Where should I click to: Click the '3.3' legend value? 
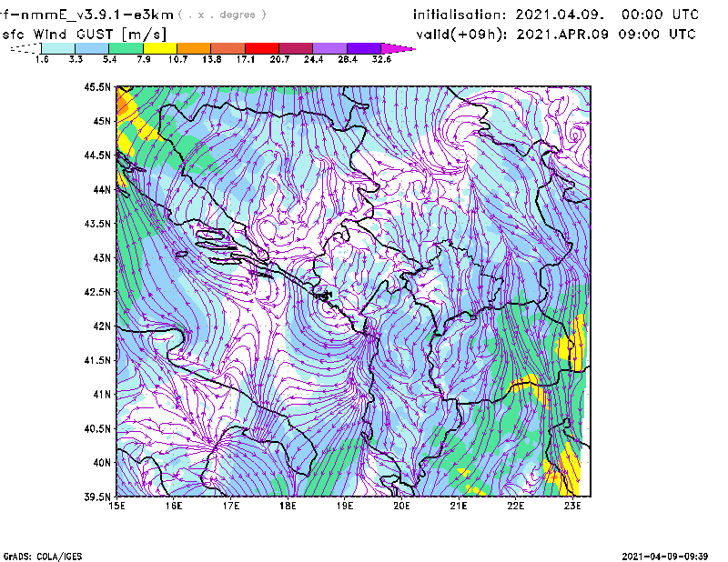click(x=76, y=59)
